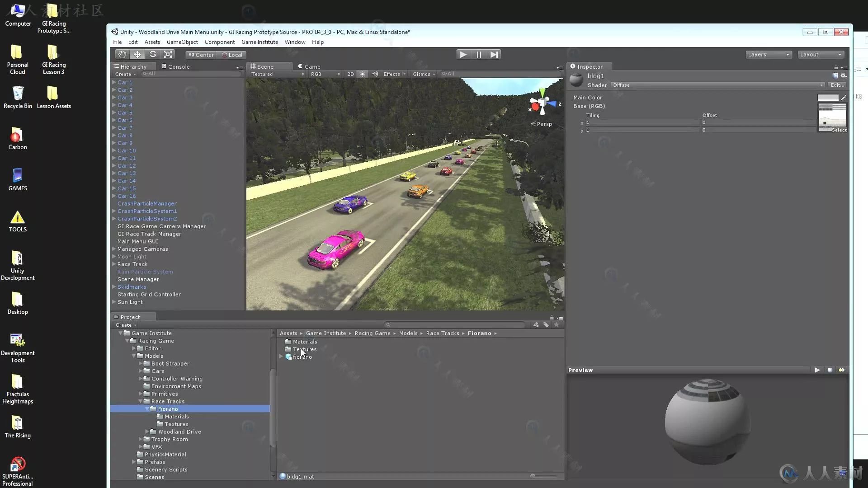Select the Scale tool in toolbar
Image resolution: width=868 pixels, height=488 pixels.
(168, 55)
